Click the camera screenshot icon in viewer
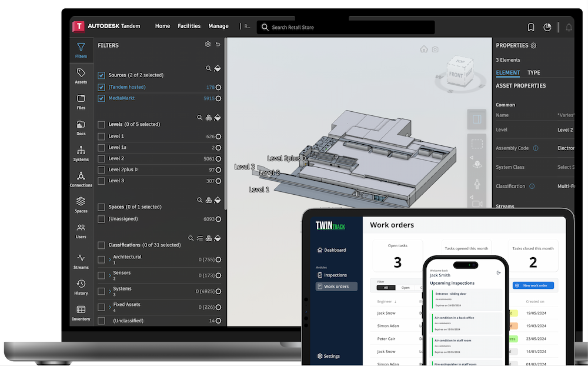 (435, 49)
